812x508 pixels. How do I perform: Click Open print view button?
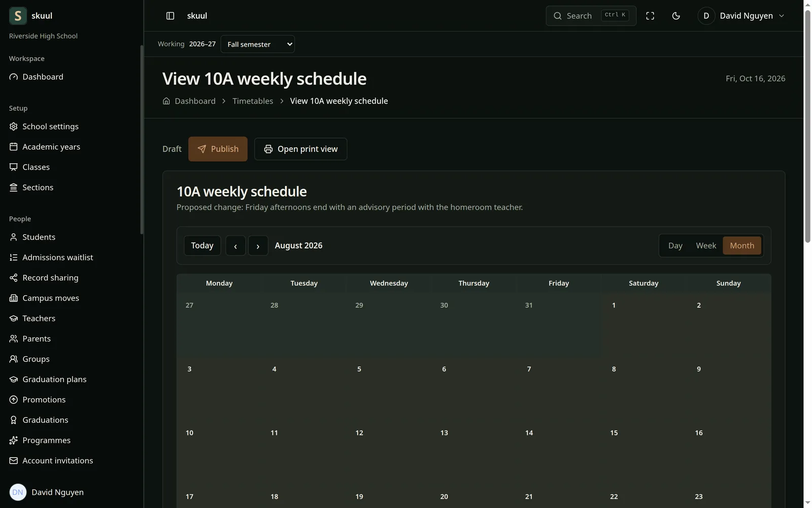[x=300, y=149]
